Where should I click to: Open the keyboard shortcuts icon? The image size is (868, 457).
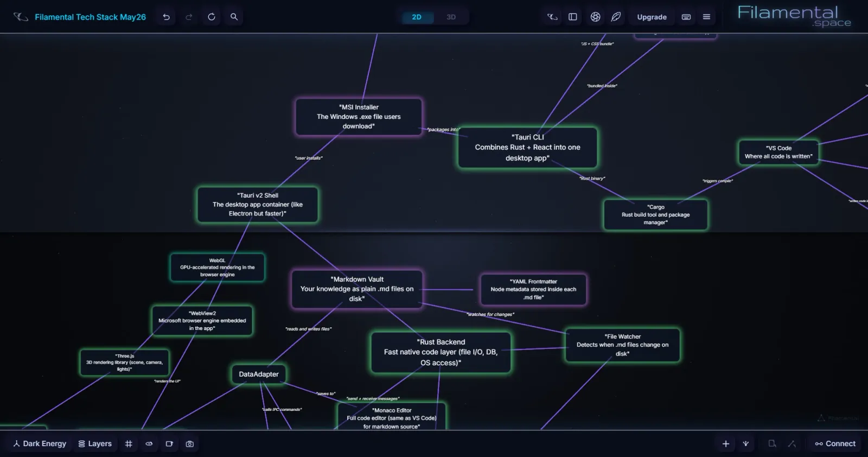point(686,17)
